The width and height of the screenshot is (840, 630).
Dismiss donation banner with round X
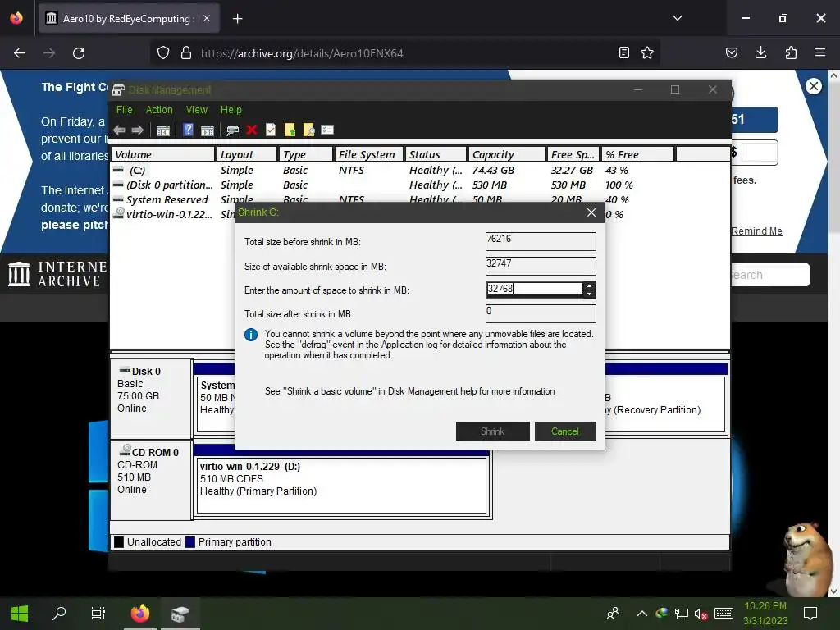click(813, 86)
